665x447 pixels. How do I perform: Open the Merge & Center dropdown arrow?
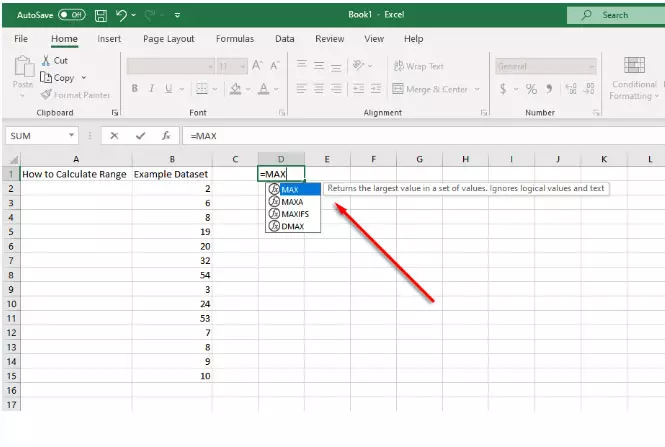[477, 89]
